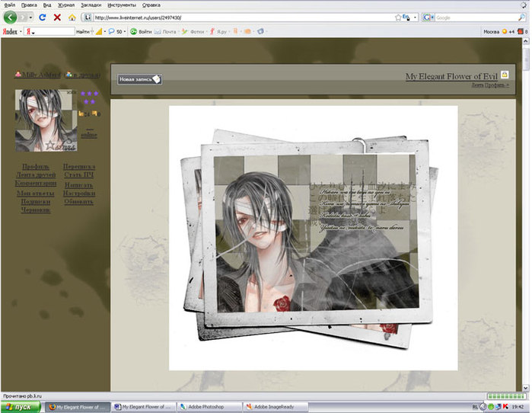532x413 pixels.
Task: Click the page scrollbar up arrow
Action: click(526, 41)
